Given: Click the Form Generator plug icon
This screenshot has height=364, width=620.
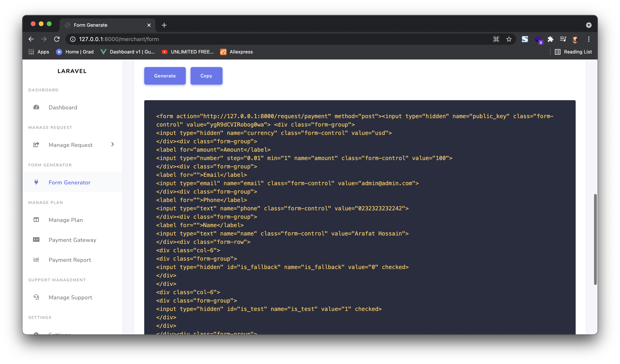Looking at the screenshot, I should click(x=36, y=182).
